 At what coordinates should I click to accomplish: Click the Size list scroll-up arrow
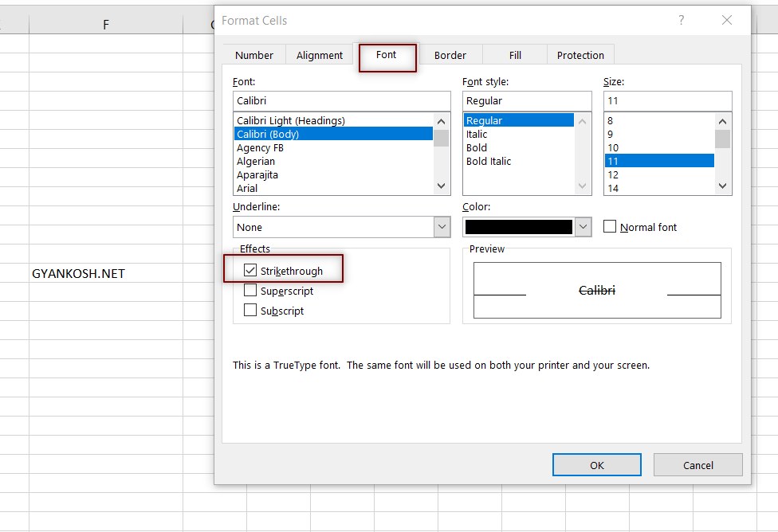coord(722,120)
